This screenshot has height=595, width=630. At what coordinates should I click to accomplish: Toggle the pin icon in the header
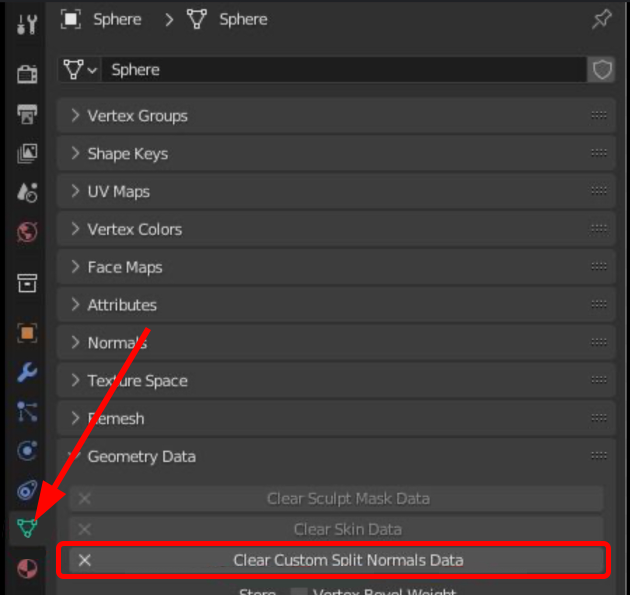point(601,19)
